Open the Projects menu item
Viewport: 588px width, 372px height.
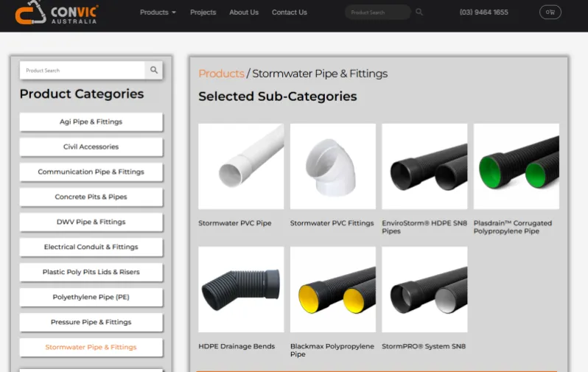[203, 13]
